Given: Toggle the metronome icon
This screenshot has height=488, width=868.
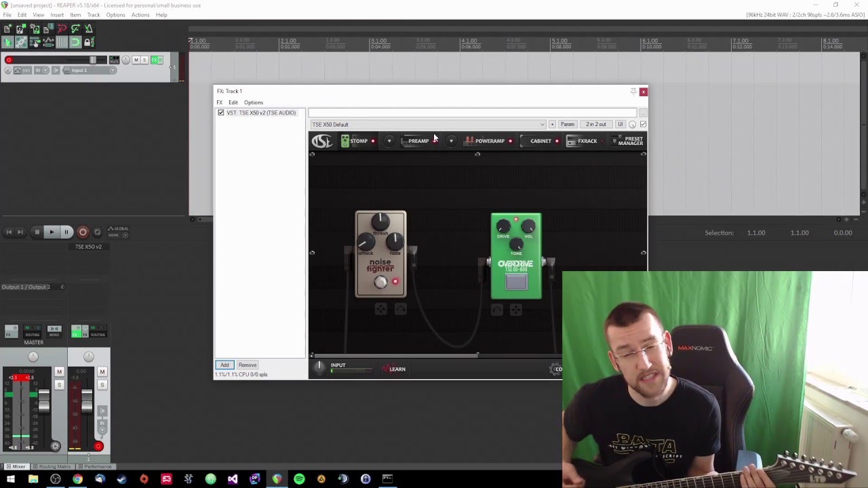Looking at the screenshot, I should (x=89, y=28).
